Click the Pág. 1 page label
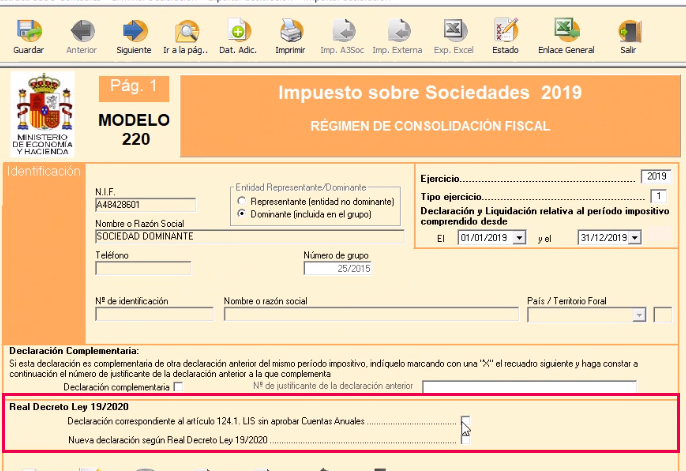Viewport: 686px width, 471px height. click(134, 88)
